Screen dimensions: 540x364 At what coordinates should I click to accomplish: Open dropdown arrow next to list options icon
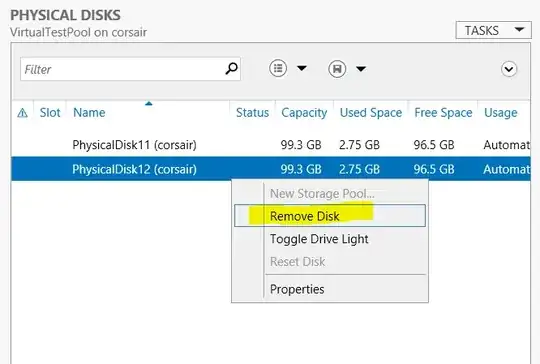coord(302,68)
